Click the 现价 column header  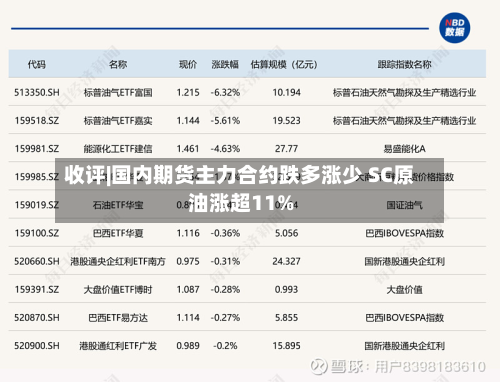(188, 64)
